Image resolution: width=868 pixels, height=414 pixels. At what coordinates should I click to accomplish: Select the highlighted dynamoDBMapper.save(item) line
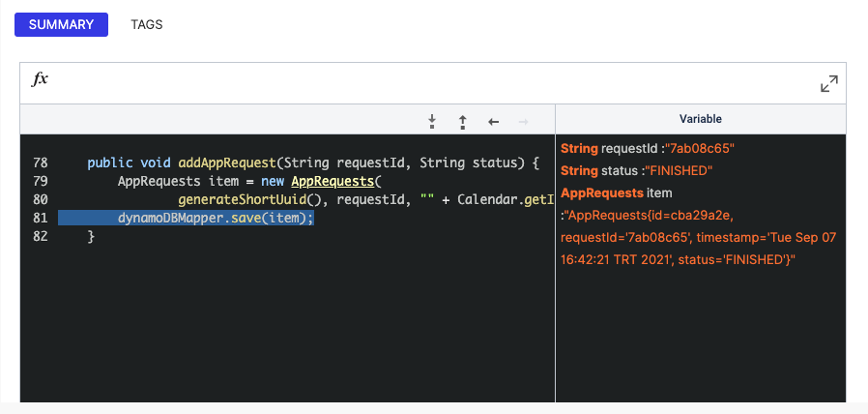[216, 219]
